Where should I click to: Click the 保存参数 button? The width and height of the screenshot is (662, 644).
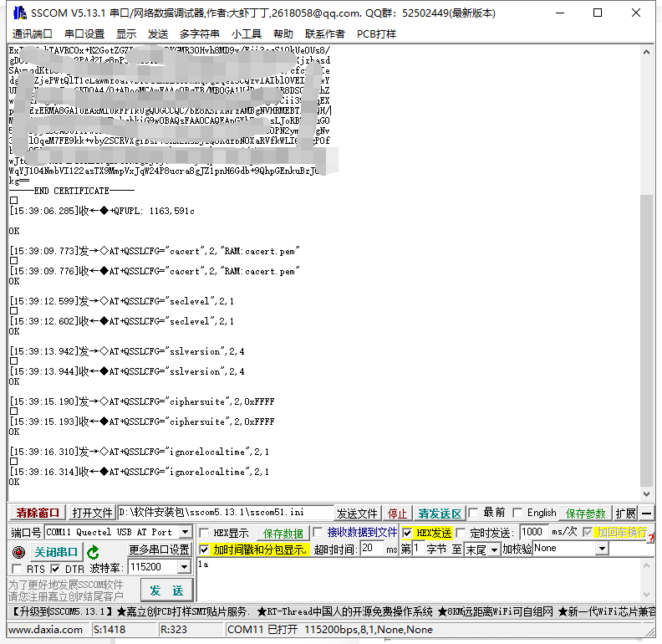click(585, 514)
